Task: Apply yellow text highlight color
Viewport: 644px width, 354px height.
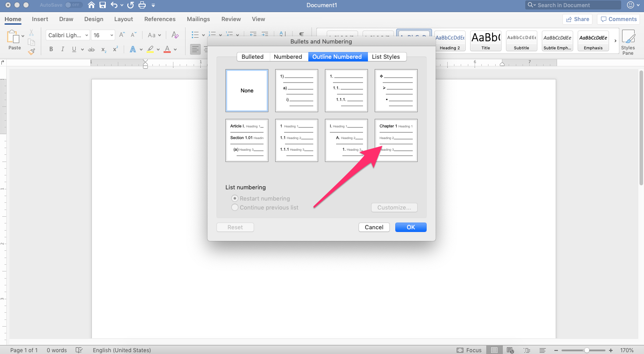Action: 150,49
